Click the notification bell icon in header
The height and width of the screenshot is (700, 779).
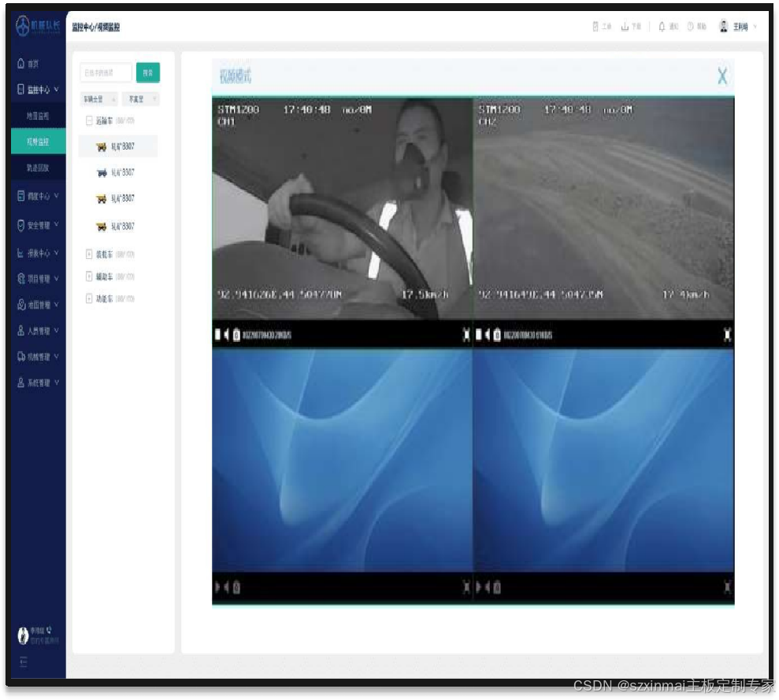pyautogui.click(x=662, y=27)
